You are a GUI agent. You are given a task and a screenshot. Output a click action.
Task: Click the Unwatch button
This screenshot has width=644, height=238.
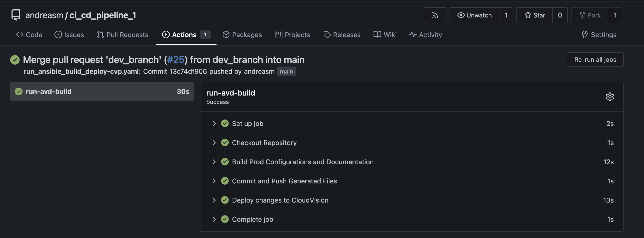[x=474, y=15]
